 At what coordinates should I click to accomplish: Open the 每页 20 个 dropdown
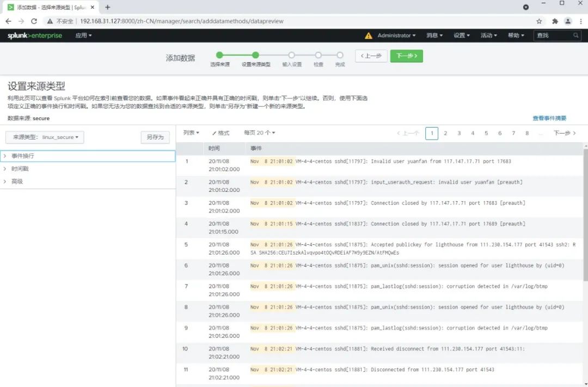(260, 133)
